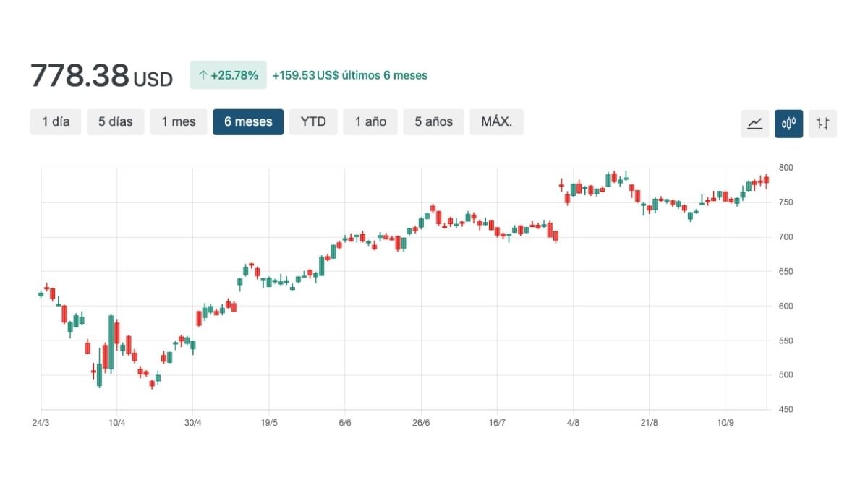The width and height of the screenshot is (868, 488).
Task: Click the +159.53 US$ últimos 6 meses text
Action: tap(349, 75)
